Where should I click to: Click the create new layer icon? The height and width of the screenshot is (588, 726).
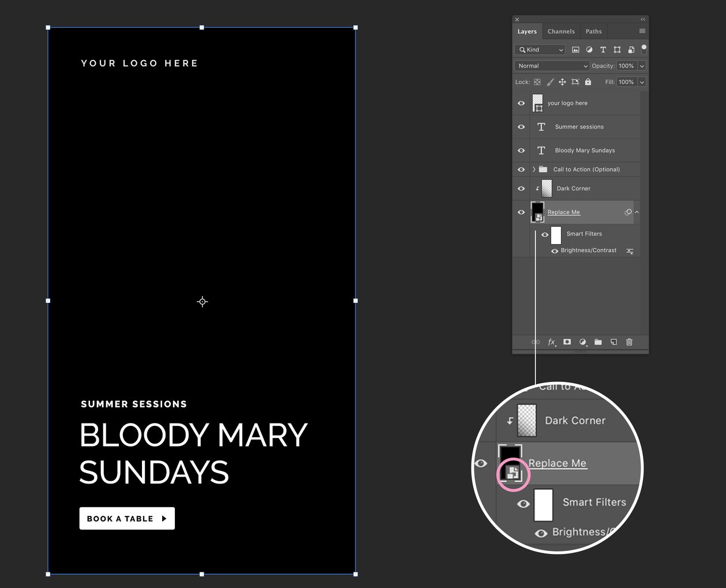tap(613, 342)
